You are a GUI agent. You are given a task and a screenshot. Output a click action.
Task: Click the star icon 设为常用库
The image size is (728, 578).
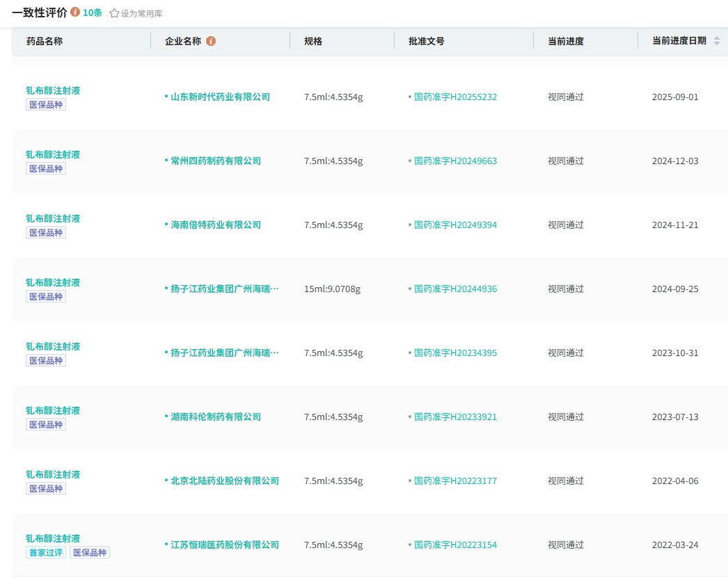pyautogui.click(x=115, y=13)
